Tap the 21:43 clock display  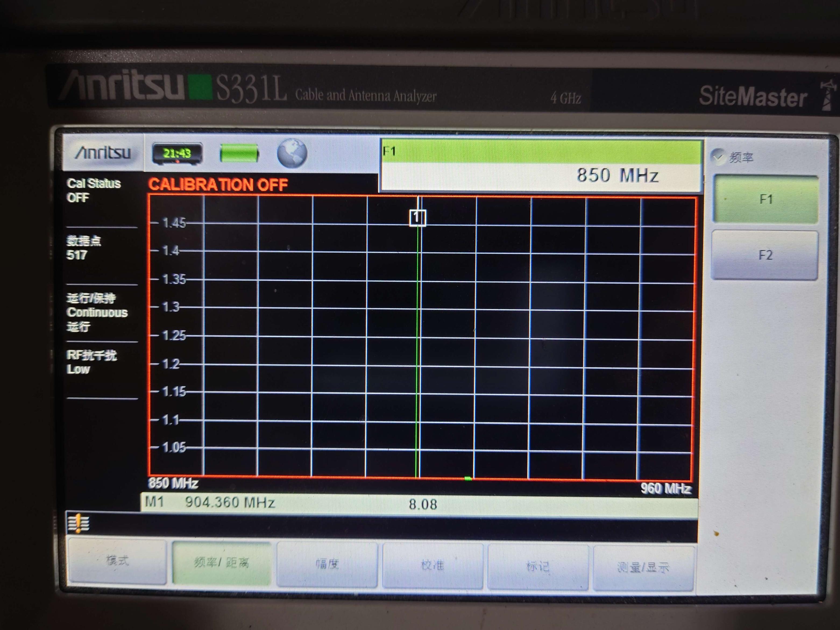177,153
